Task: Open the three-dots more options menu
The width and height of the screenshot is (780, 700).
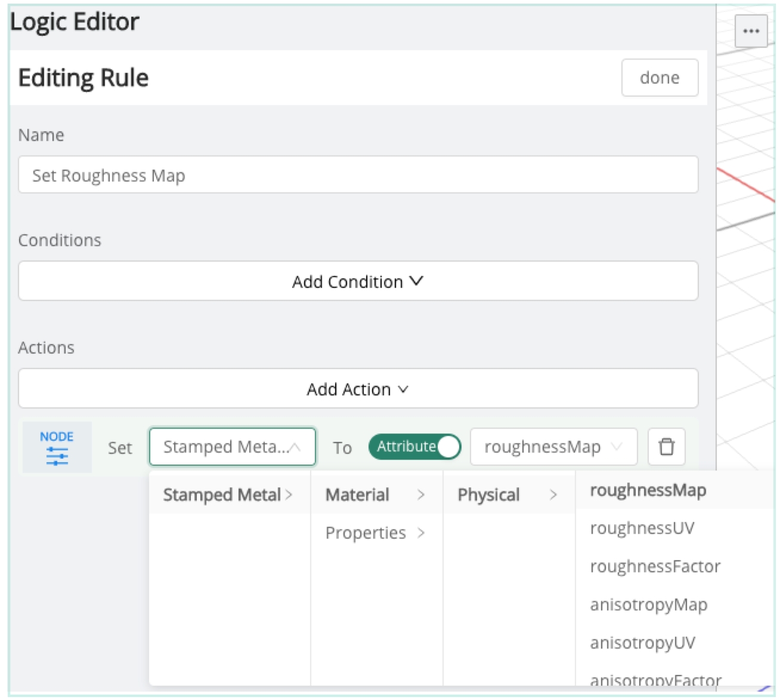Action: click(751, 30)
